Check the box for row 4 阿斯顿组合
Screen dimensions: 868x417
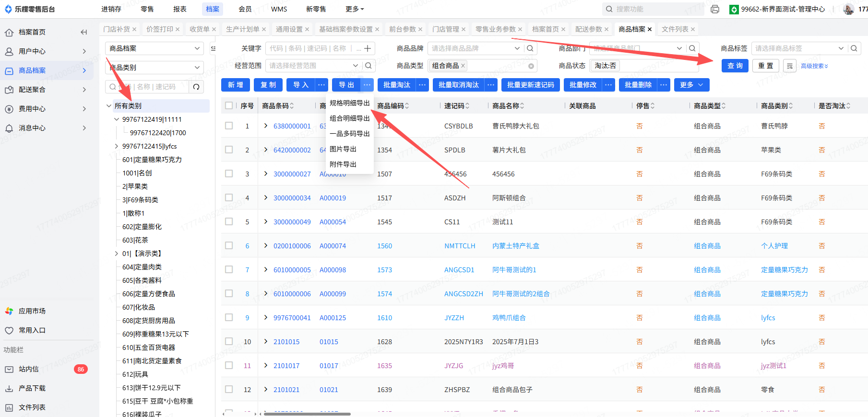[x=229, y=197]
